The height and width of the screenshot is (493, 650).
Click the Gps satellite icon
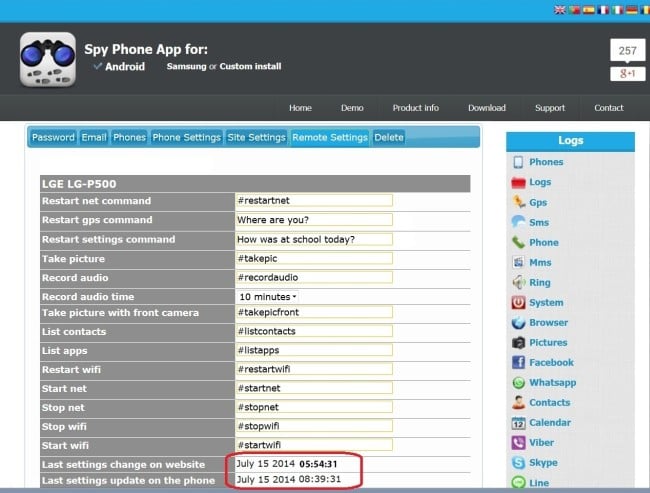tap(518, 202)
